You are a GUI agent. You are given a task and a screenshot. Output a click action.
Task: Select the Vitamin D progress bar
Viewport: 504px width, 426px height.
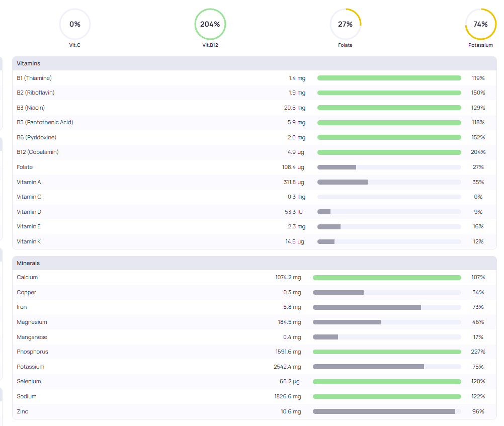(388, 212)
